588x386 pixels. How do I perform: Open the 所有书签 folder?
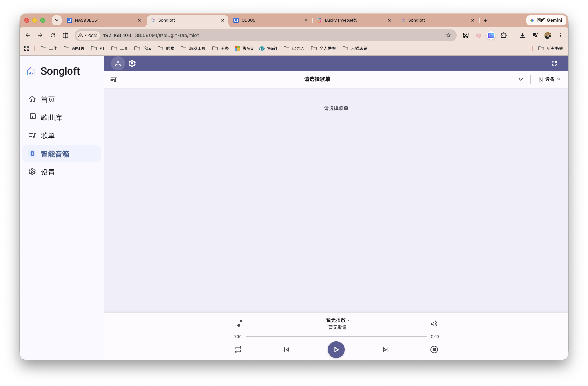(x=551, y=48)
